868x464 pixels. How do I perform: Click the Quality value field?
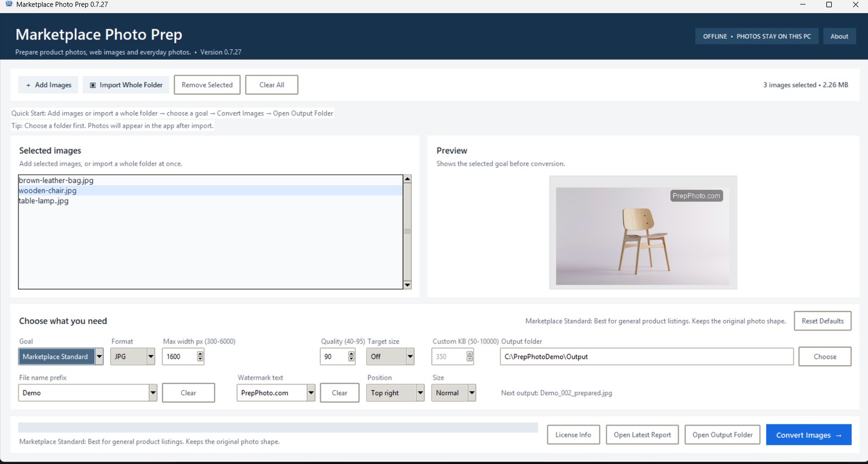pyautogui.click(x=334, y=357)
